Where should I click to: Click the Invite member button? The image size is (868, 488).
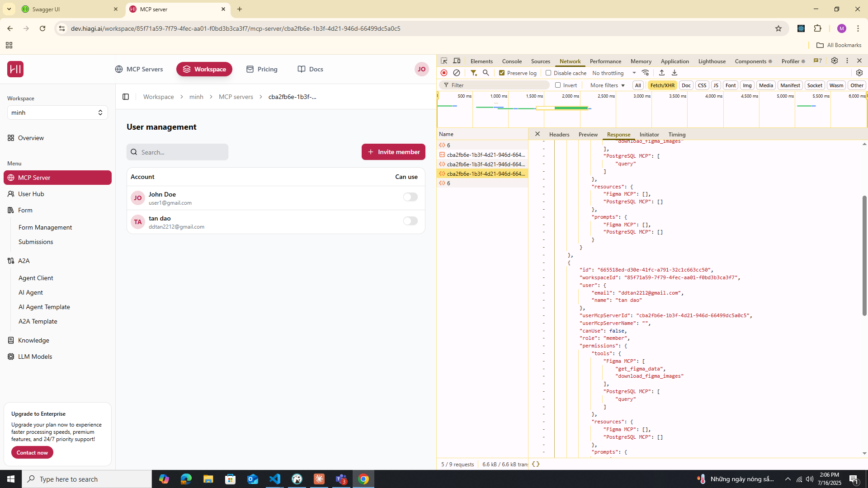(x=393, y=152)
